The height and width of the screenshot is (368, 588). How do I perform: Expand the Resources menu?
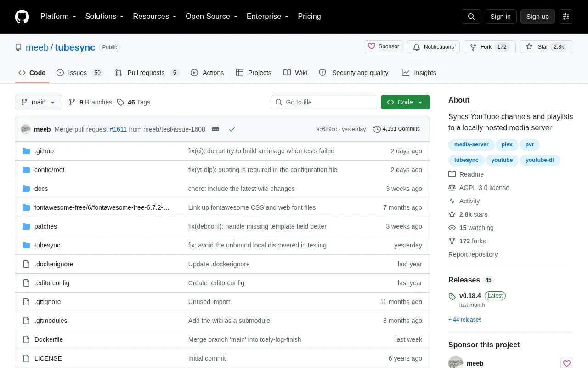point(155,17)
